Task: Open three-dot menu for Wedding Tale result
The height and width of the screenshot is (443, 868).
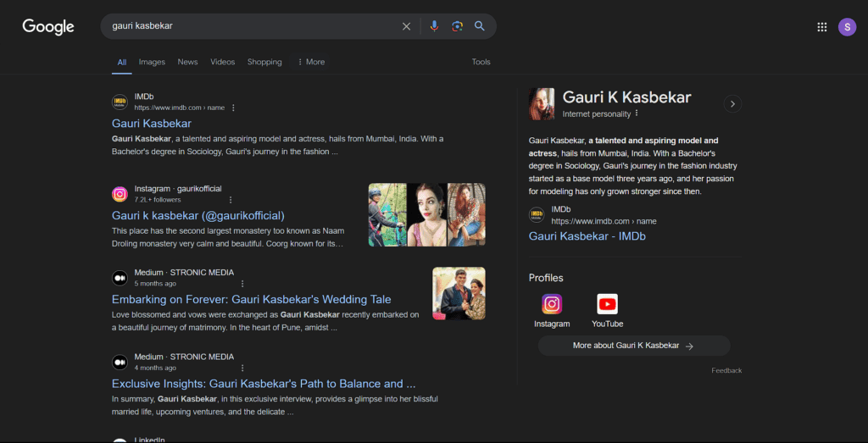Action: [x=242, y=284]
